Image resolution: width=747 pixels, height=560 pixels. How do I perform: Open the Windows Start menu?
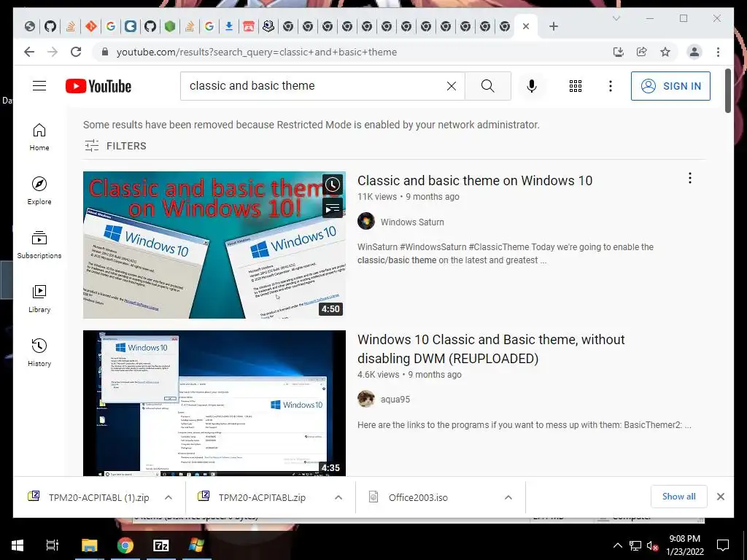(x=18, y=545)
